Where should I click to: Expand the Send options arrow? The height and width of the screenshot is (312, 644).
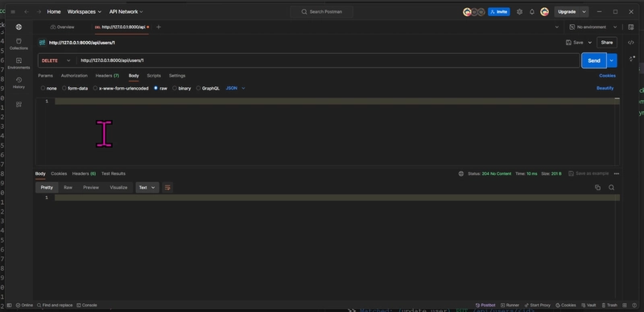coord(612,60)
